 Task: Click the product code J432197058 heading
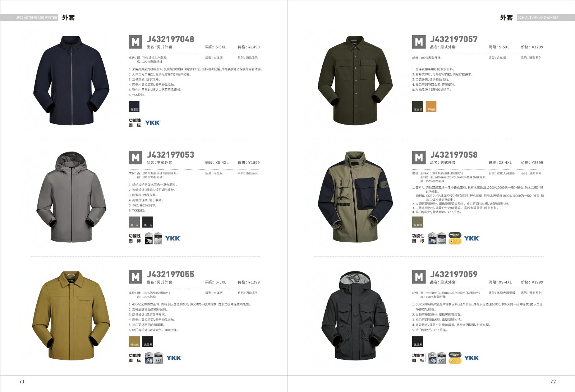[454, 155]
